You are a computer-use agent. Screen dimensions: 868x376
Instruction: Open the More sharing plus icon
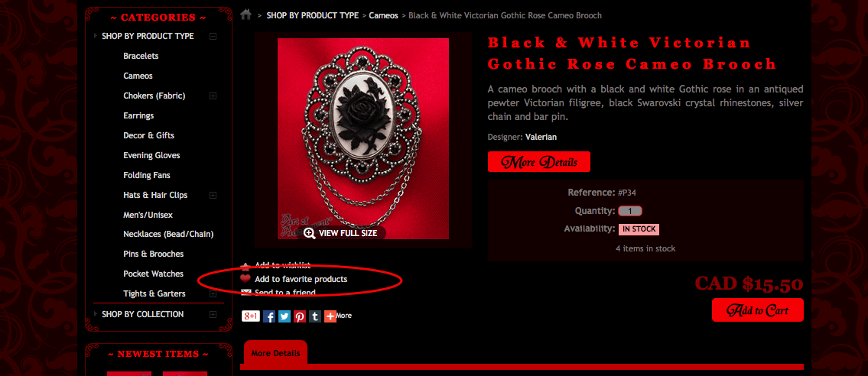pos(330,316)
